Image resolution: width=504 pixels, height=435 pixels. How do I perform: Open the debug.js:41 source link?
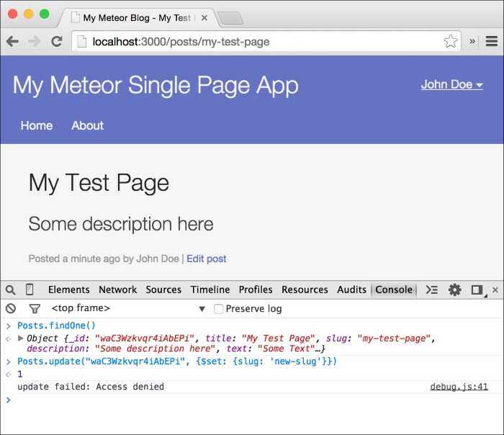[459, 387]
